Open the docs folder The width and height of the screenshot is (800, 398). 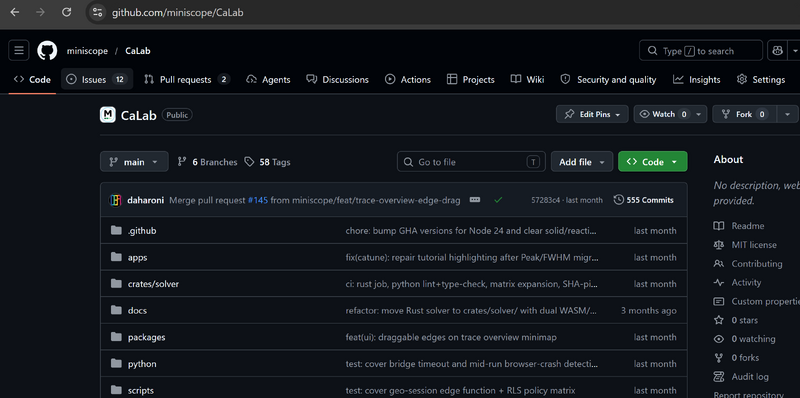click(137, 310)
